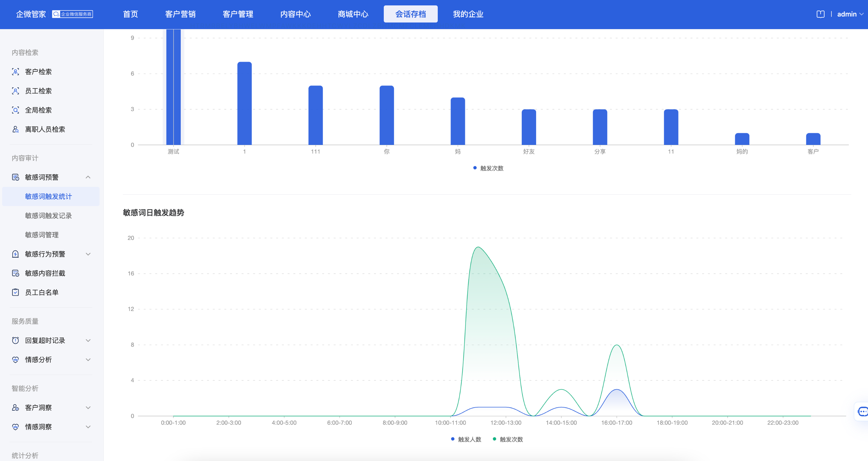The image size is (868, 461).
Task: Toggle 触发次数 legend under bar chart
Action: click(x=488, y=168)
